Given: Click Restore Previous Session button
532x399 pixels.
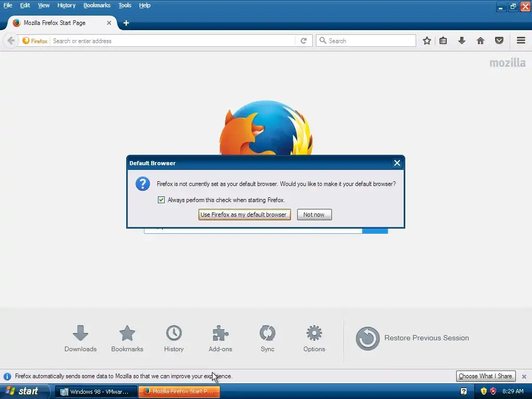Looking at the screenshot, I should 412,338.
